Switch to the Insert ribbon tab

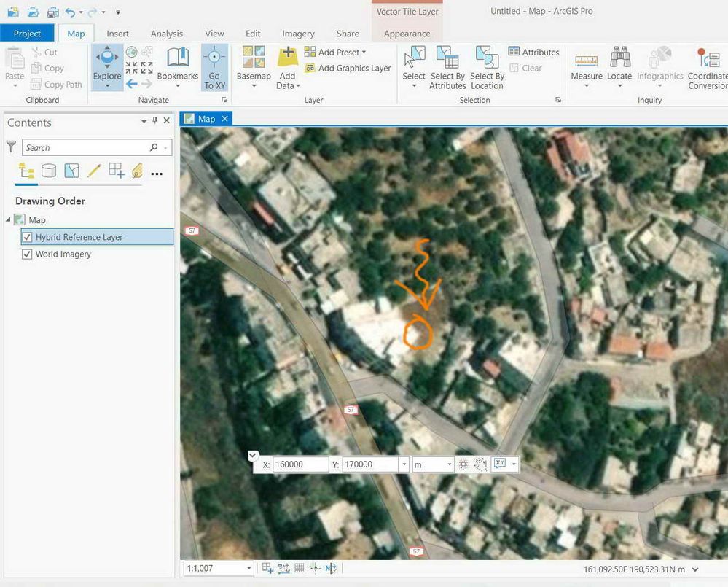click(x=117, y=34)
